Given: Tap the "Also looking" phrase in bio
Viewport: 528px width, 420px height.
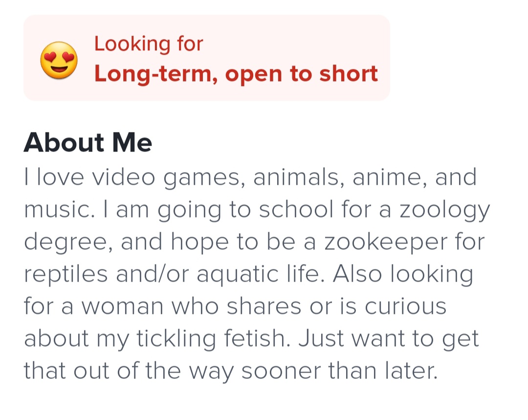Looking at the screenshot, I should click(x=403, y=274).
